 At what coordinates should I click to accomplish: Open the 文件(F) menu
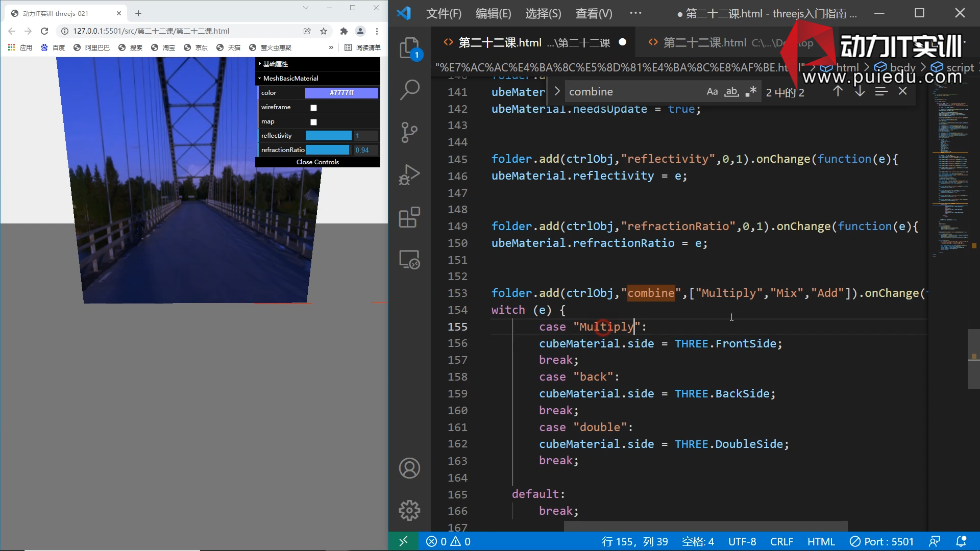[444, 14]
